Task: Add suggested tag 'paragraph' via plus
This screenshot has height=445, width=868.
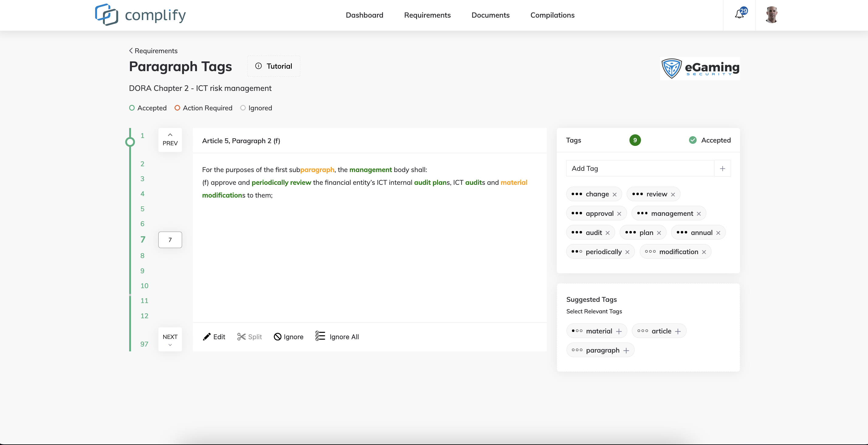Action: point(626,350)
